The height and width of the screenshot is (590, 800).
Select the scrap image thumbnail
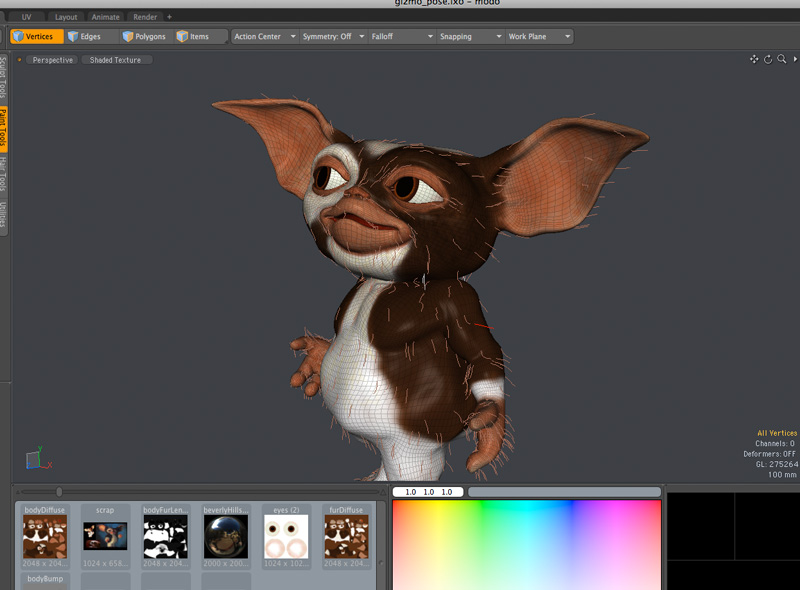coord(105,536)
